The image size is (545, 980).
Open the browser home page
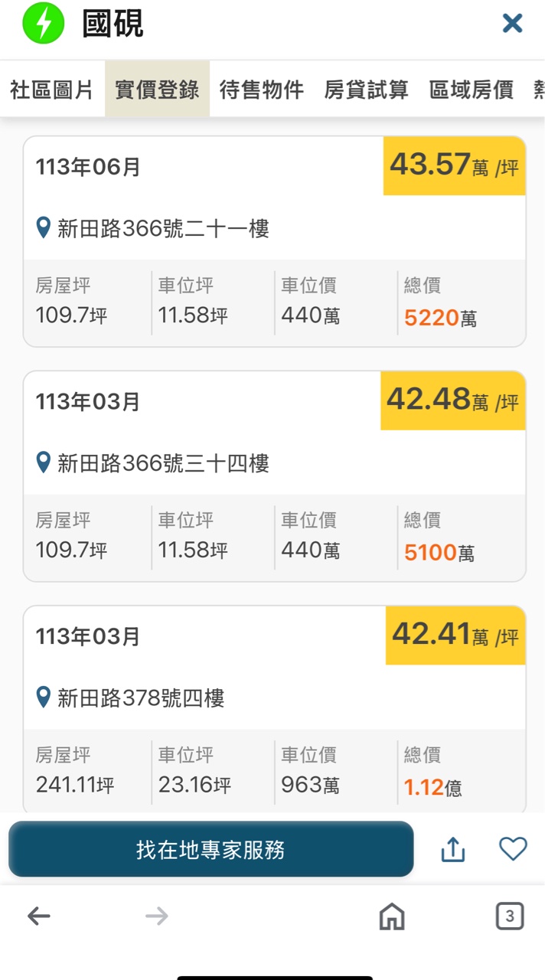tap(392, 916)
